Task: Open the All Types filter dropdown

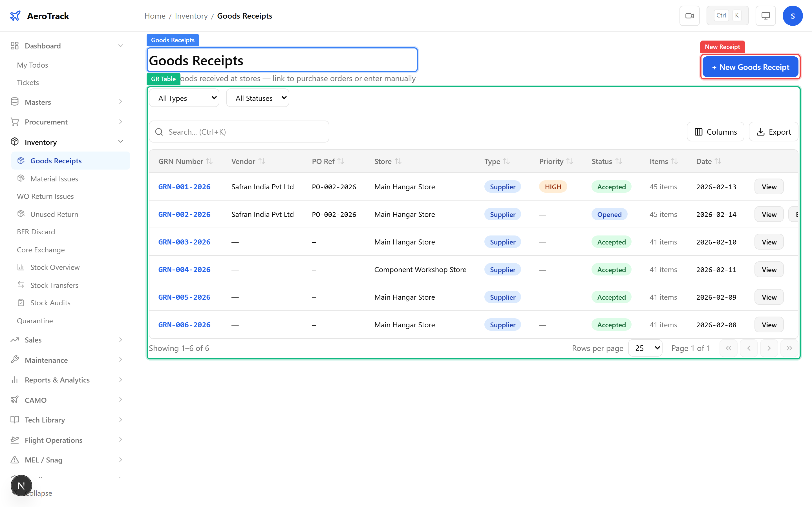Action: (x=184, y=97)
